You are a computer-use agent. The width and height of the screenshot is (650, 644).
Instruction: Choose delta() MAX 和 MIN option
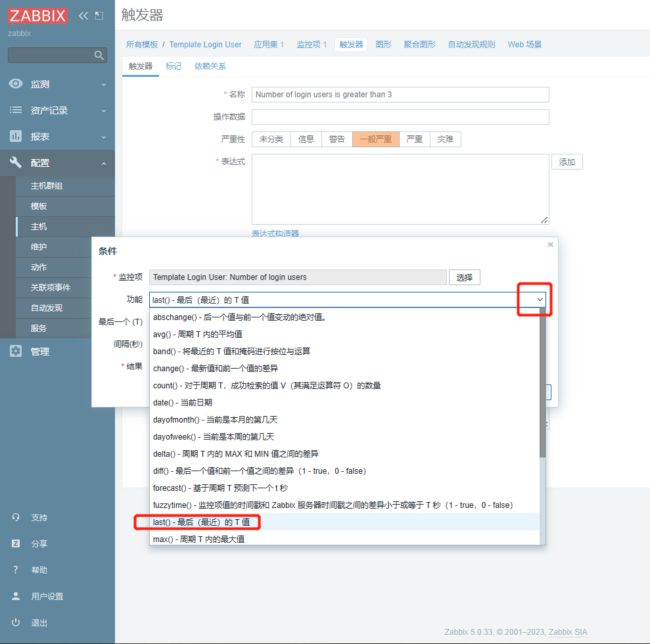[x=344, y=454]
